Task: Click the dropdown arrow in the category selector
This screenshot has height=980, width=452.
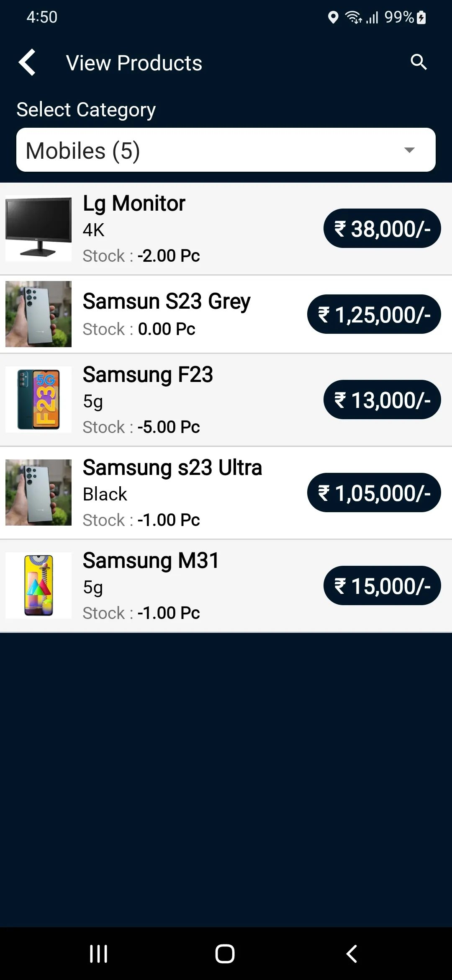Action: click(x=409, y=150)
